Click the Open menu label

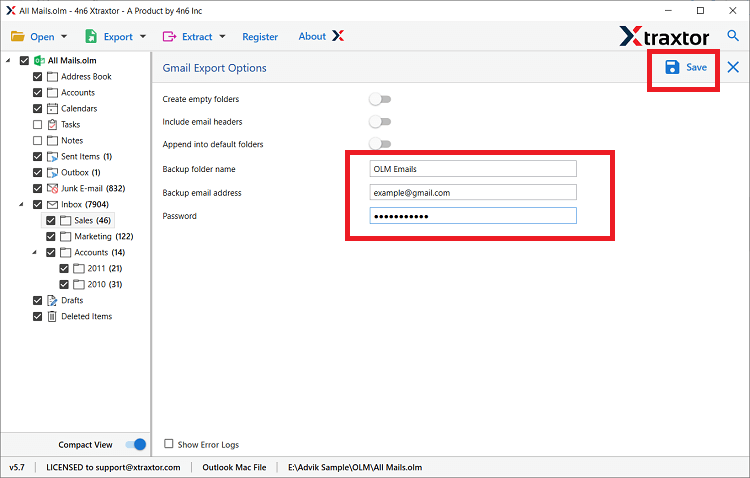(42, 37)
